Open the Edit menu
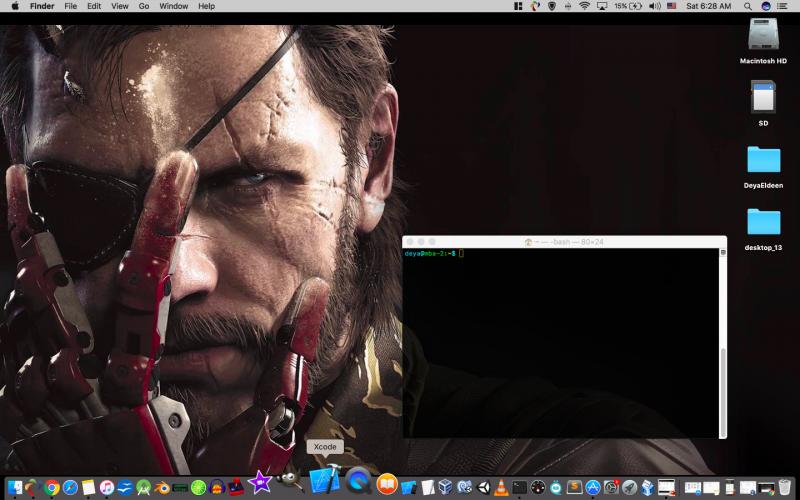 94,6
